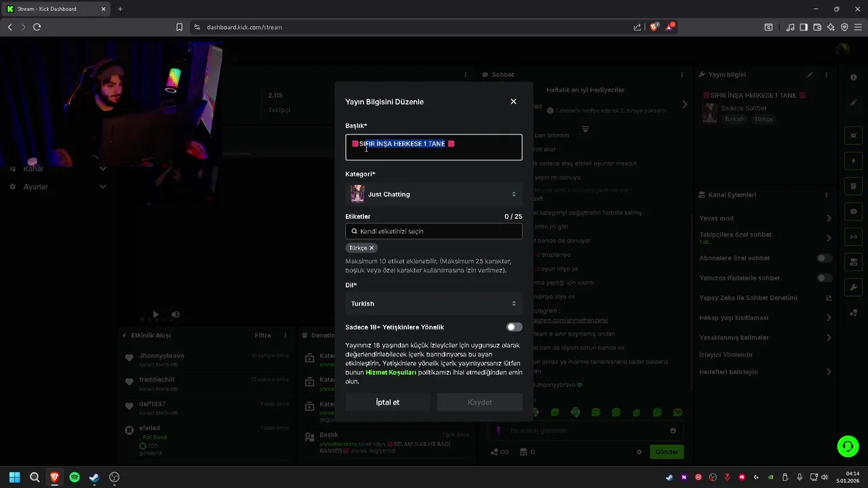Click the camera icon in right sidebar
This screenshot has height=488, width=868.
(x=853, y=262)
